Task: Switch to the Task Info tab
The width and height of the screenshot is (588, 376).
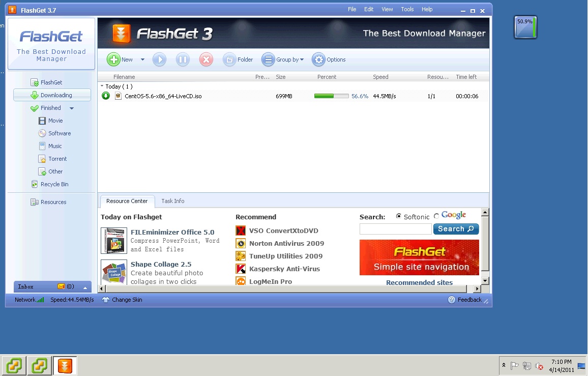Action: 173,201
